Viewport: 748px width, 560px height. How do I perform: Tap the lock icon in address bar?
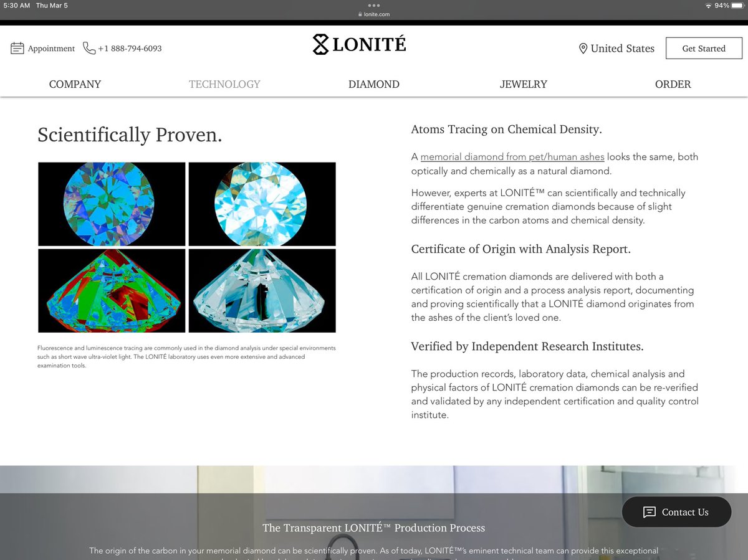360,14
